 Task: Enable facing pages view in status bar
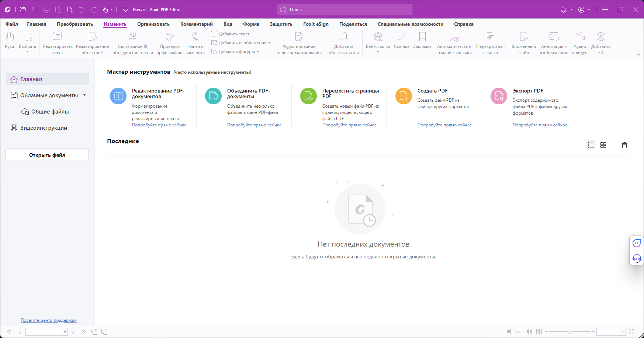(x=529, y=332)
